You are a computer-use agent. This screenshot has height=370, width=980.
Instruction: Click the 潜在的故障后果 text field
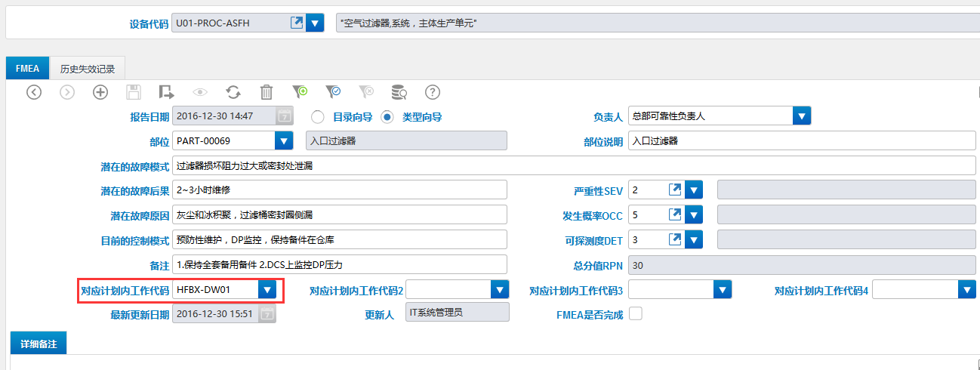(339, 190)
